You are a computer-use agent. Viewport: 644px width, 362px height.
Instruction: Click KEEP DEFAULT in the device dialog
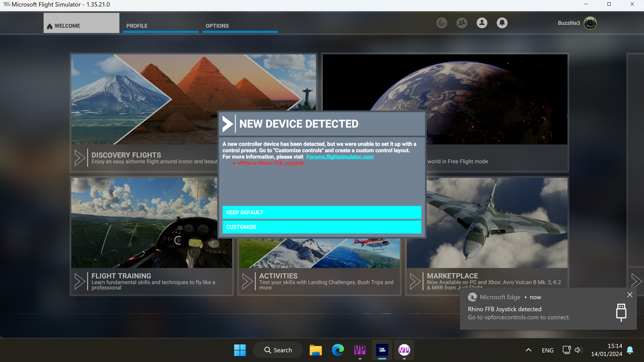(x=322, y=212)
